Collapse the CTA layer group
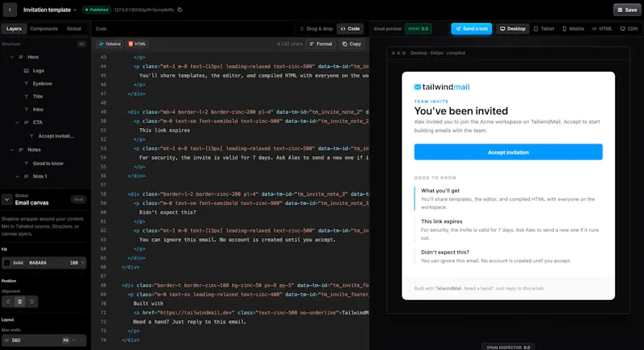Screen dimensions: 644x350 click(x=17, y=122)
